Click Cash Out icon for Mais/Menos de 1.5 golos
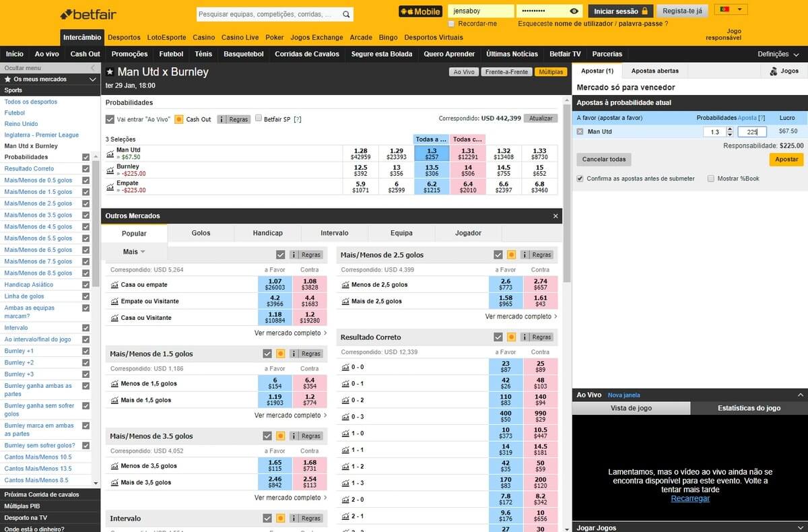This screenshot has height=532, width=808. tap(281, 354)
